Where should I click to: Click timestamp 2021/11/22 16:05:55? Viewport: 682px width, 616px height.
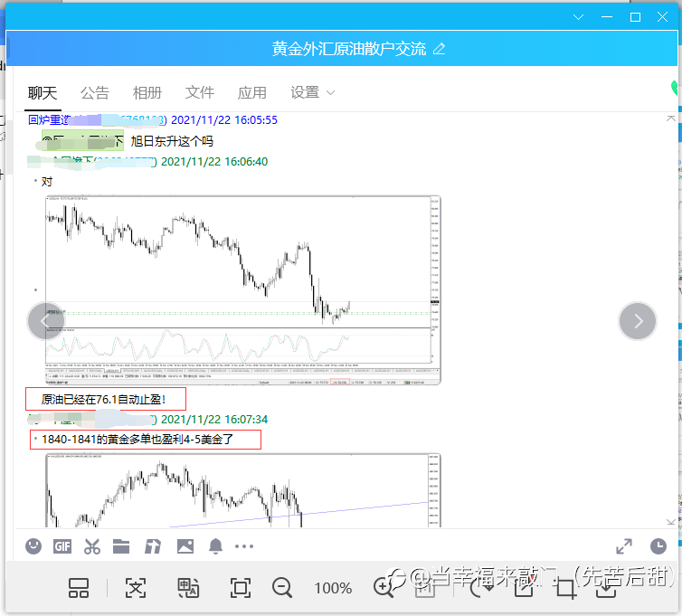pos(224,120)
